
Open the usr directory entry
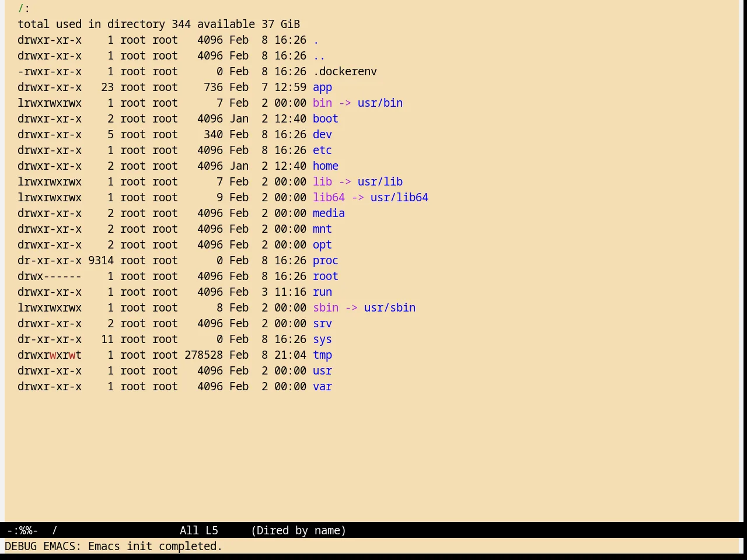coord(322,371)
